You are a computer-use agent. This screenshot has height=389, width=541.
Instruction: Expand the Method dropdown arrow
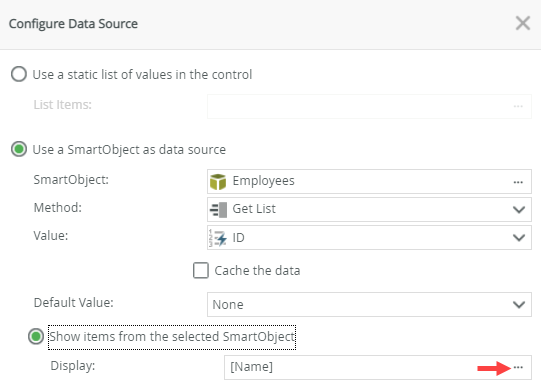point(519,210)
